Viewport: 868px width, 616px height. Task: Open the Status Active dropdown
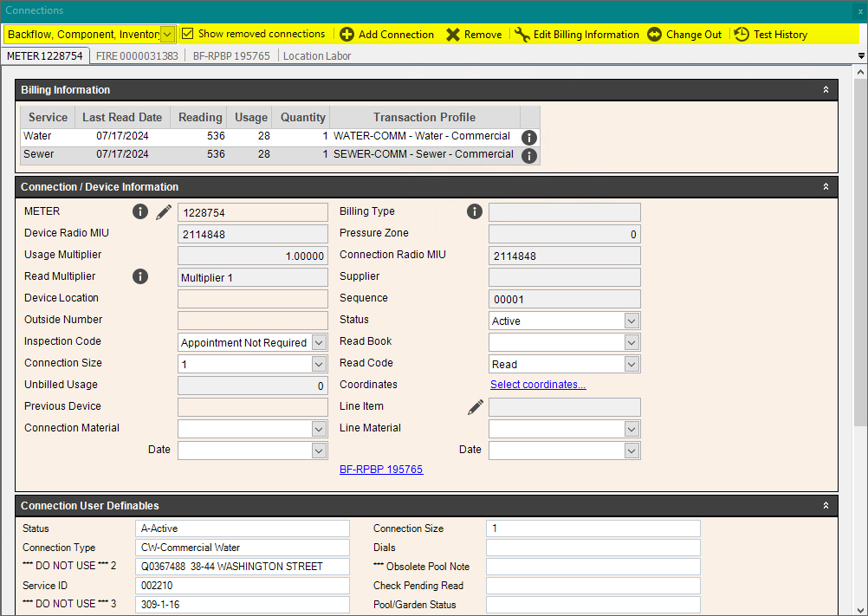point(632,321)
